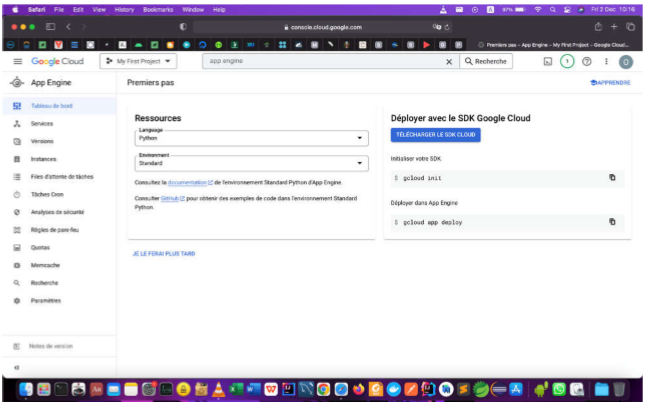Screen dimensions: 647x402
Task: Open Spotlight search in menu bar
Action: [x=553, y=9]
